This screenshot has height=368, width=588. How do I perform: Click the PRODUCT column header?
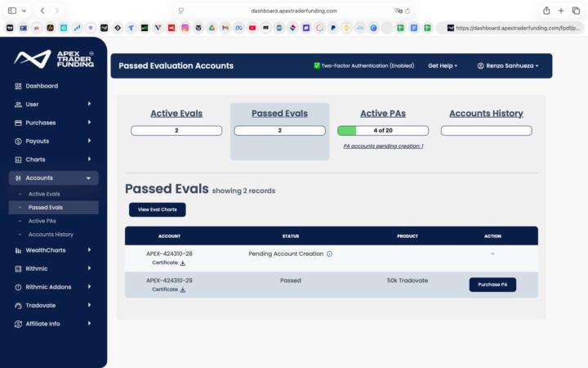click(x=408, y=236)
